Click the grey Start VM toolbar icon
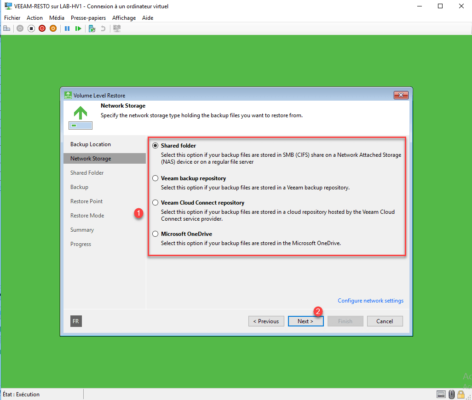472x400 pixels. tap(20, 29)
